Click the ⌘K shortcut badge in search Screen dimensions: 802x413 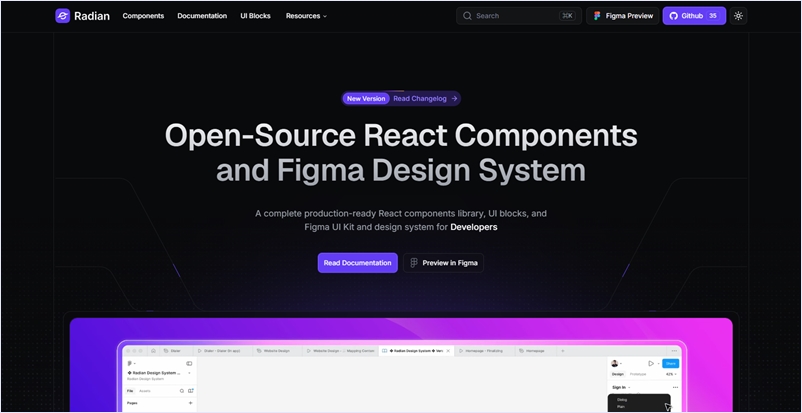(x=567, y=16)
